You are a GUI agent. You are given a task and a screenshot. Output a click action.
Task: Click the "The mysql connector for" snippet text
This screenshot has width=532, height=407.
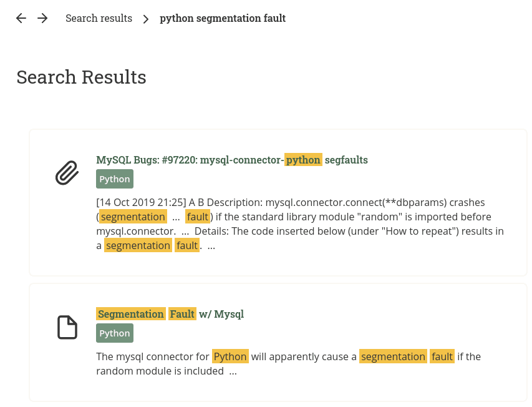click(153, 357)
